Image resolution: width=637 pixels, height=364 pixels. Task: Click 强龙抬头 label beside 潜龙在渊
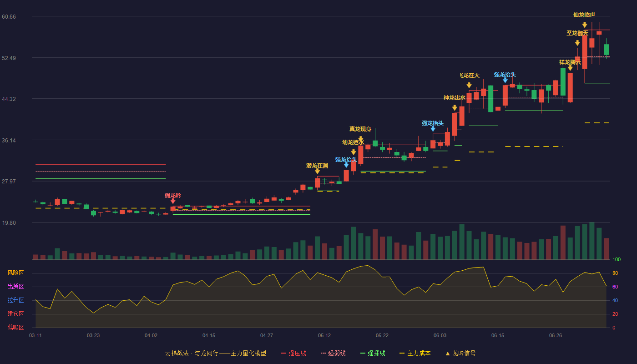coord(346,160)
